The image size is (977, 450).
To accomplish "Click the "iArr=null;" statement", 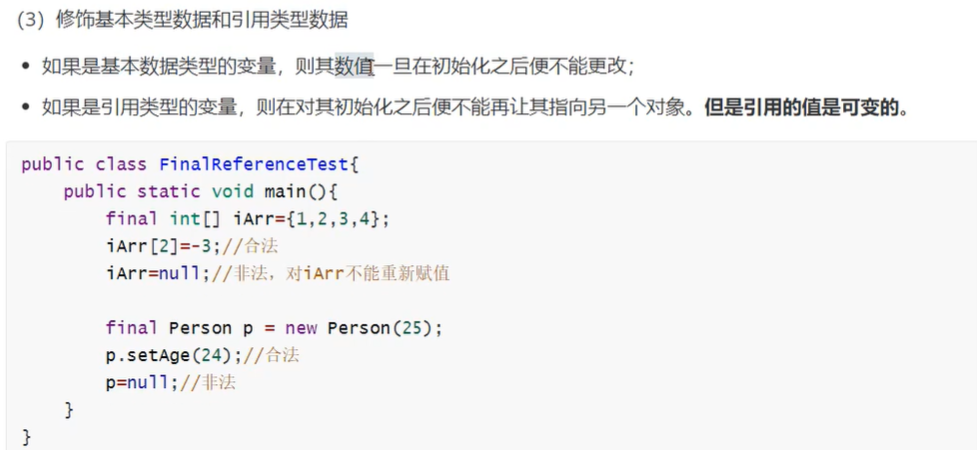I will click(158, 274).
